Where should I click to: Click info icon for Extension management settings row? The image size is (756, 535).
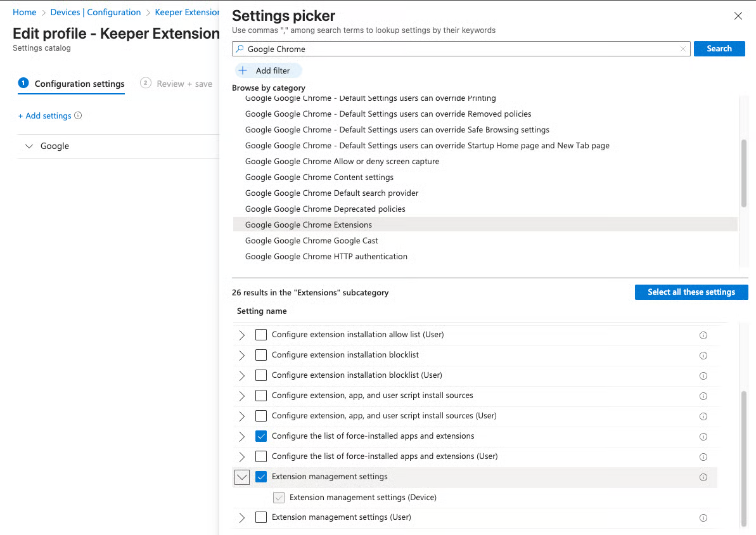click(703, 477)
